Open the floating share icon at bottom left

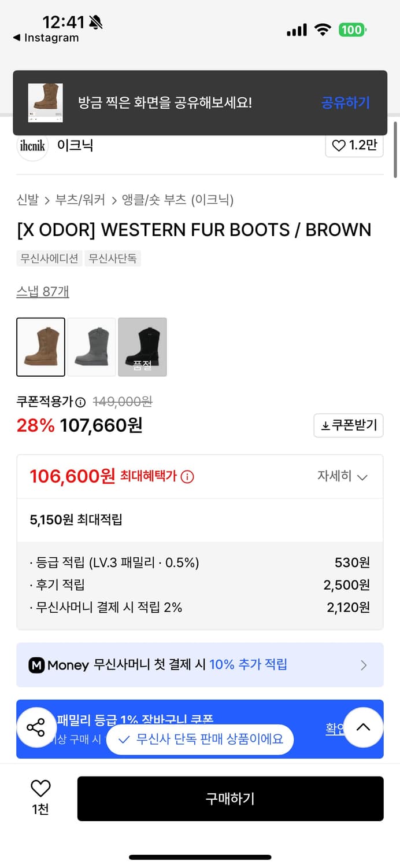coord(36,727)
